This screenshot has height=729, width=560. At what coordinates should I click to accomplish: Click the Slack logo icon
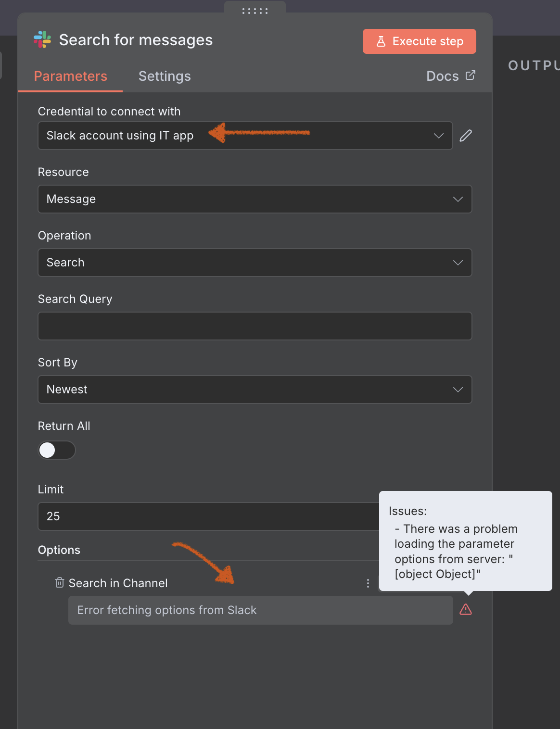(x=42, y=40)
